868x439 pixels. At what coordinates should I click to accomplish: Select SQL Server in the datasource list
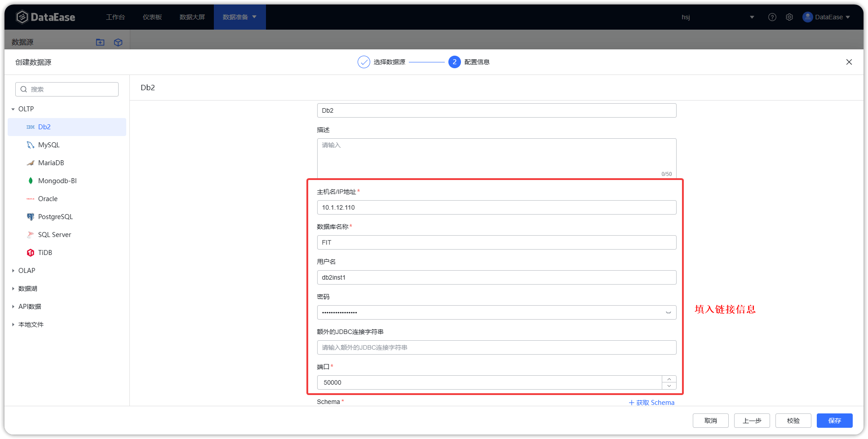pos(67,235)
